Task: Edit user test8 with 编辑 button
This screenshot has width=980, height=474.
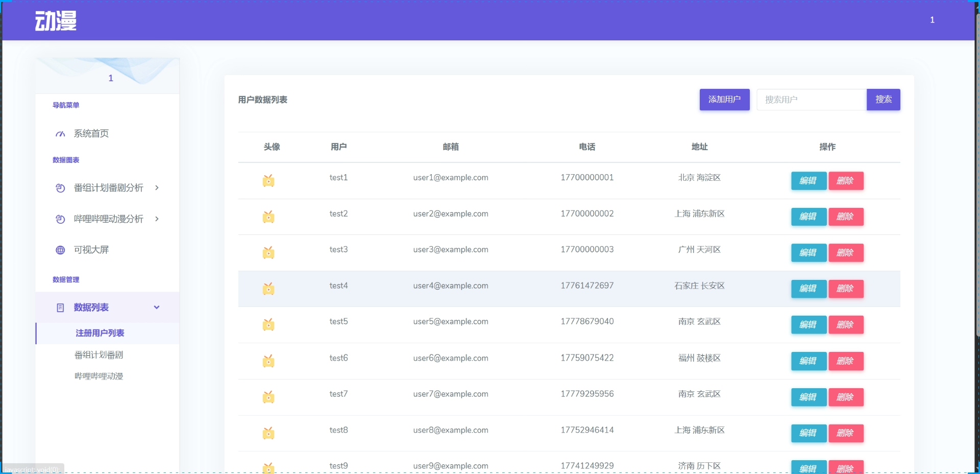Action: pos(808,433)
